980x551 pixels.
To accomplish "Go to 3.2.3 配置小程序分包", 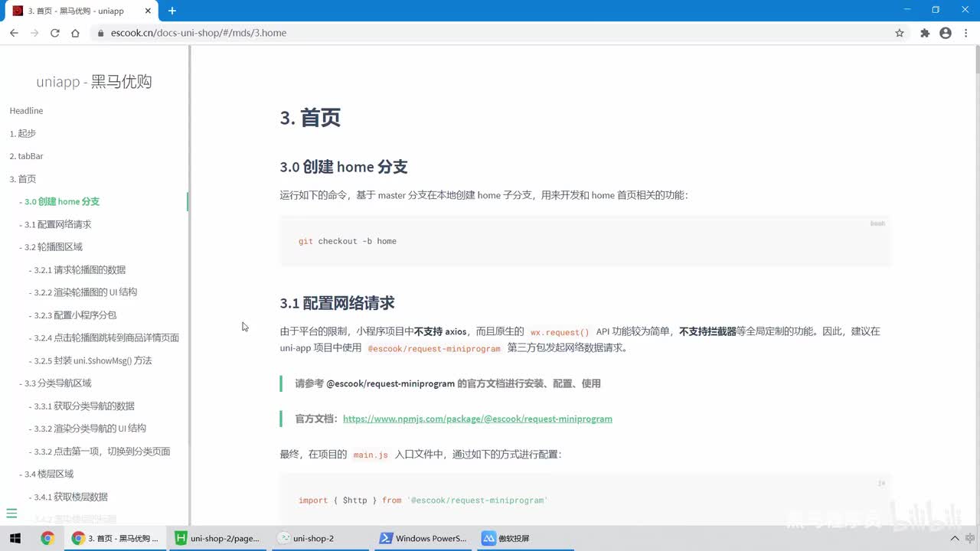I will 75,315.
